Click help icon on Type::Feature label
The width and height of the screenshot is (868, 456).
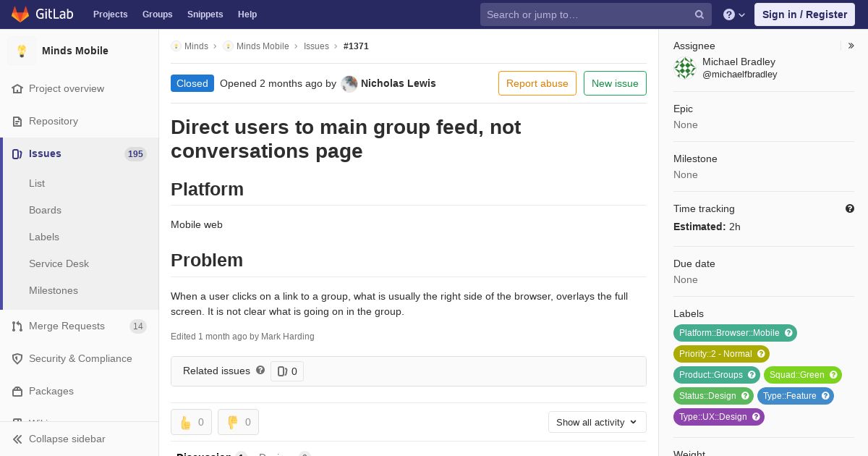click(825, 396)
